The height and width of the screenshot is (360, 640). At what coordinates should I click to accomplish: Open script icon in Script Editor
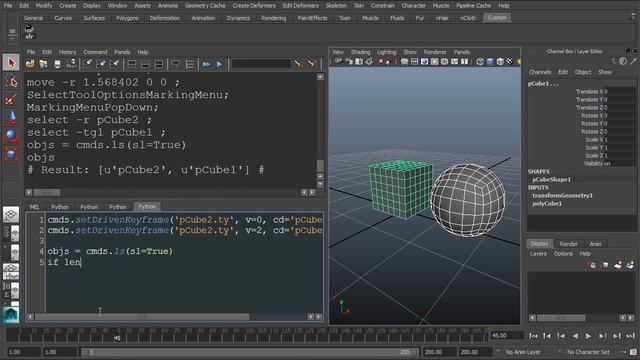click(30, 64)
